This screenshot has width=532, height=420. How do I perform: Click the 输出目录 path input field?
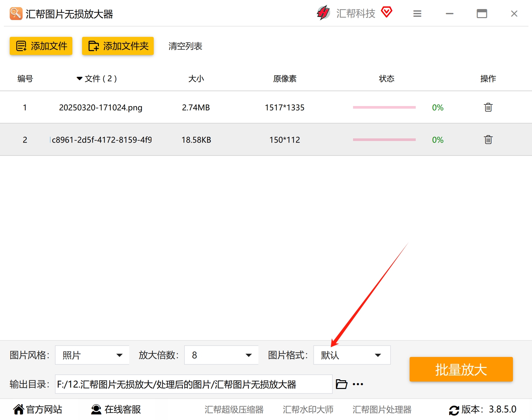click(x=194, y=384)
